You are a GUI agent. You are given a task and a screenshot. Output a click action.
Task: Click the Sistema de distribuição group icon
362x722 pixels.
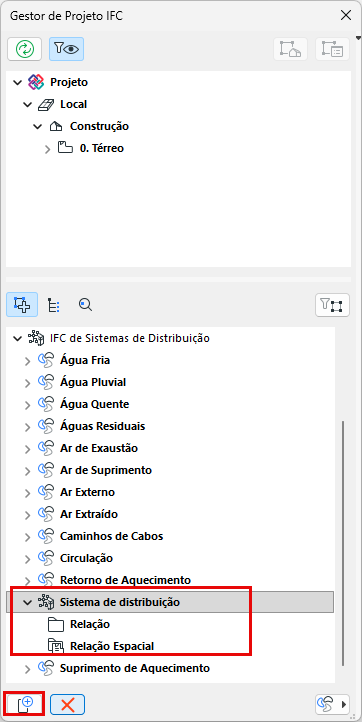pyautogui.click(x=47, y=602)
